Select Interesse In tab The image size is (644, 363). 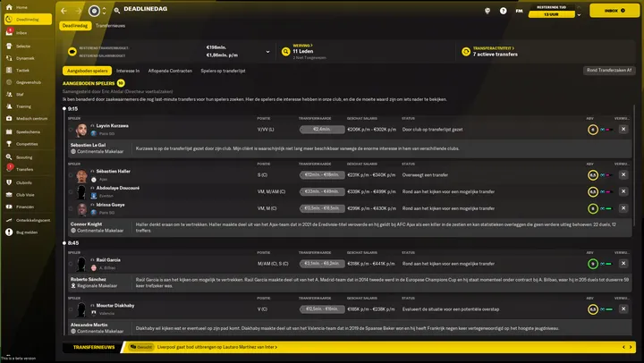point(128,71)
